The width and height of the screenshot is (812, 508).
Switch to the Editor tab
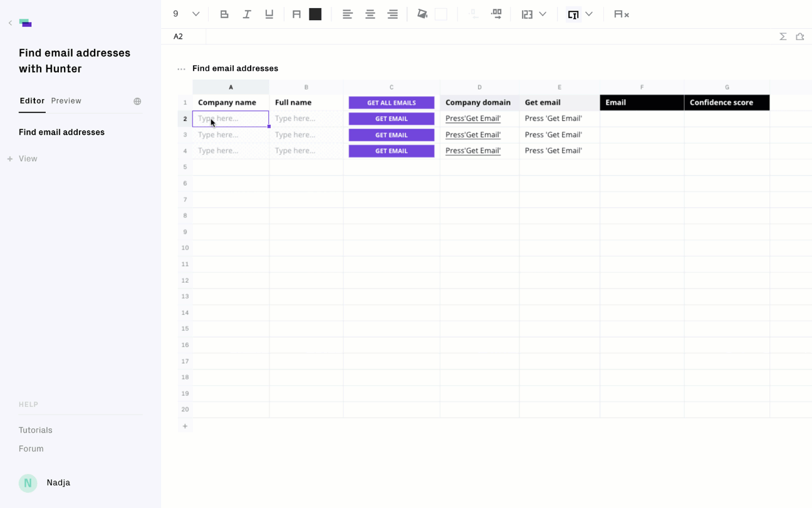coord(32,101)
